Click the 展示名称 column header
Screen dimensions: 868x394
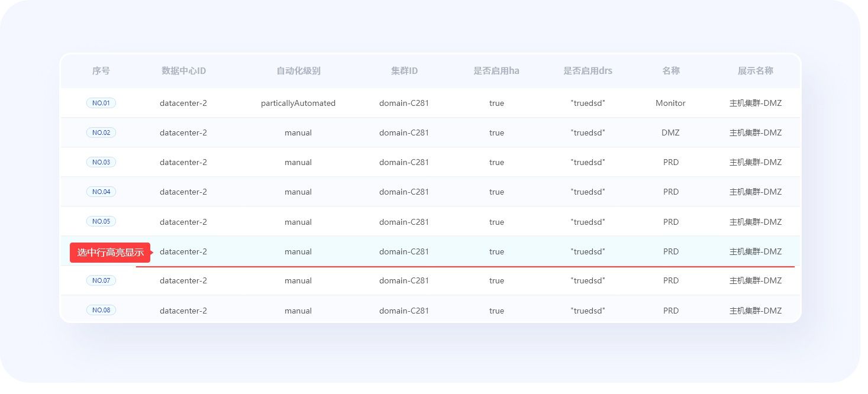(x=756, y=71)
